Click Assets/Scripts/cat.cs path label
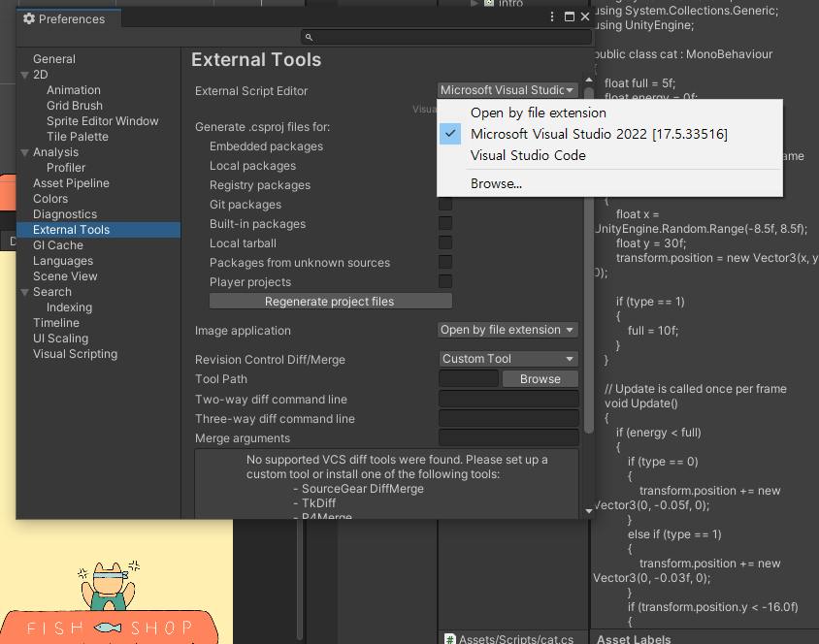The width and height of the screenshot is (819, 644). point(516,639)
